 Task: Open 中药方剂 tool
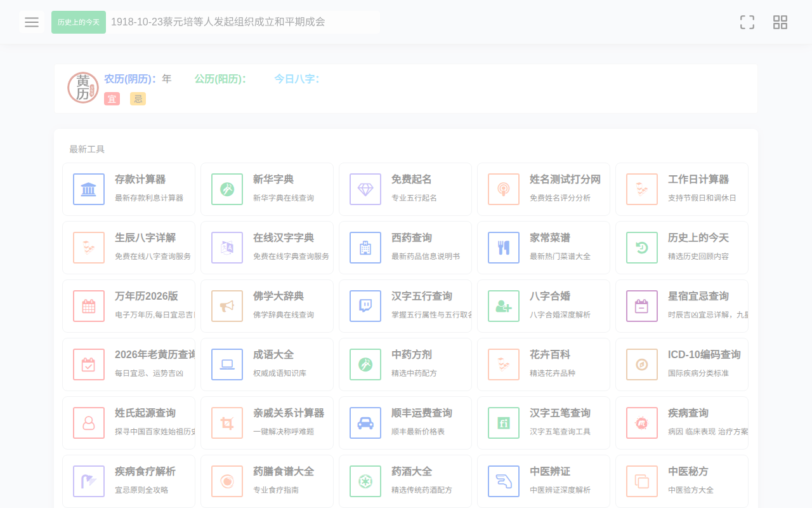[405, 364]
